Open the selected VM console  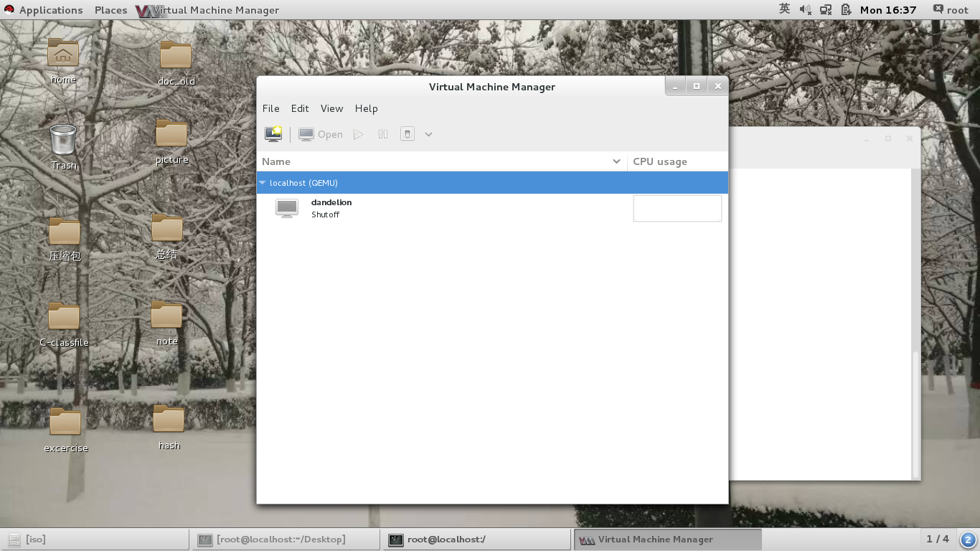[x=321, y=134]
